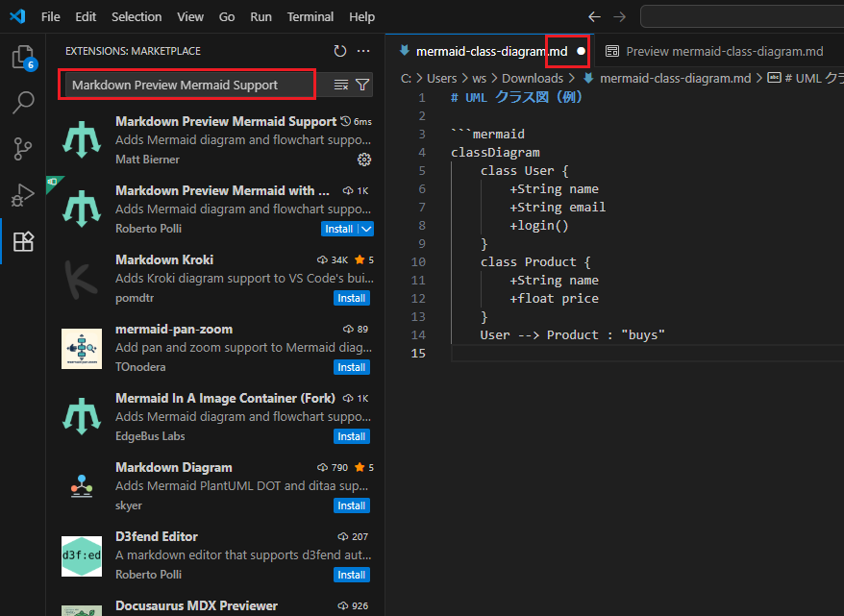Open Docusaurus MDX Previewer extension entry

point(215,605)
